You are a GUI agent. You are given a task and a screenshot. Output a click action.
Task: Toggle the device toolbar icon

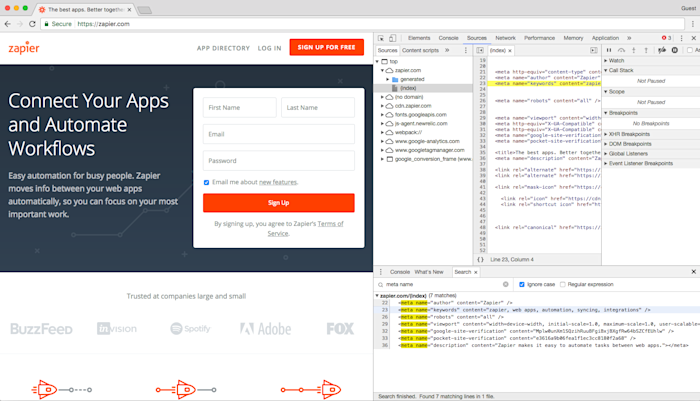click(392, 38)
